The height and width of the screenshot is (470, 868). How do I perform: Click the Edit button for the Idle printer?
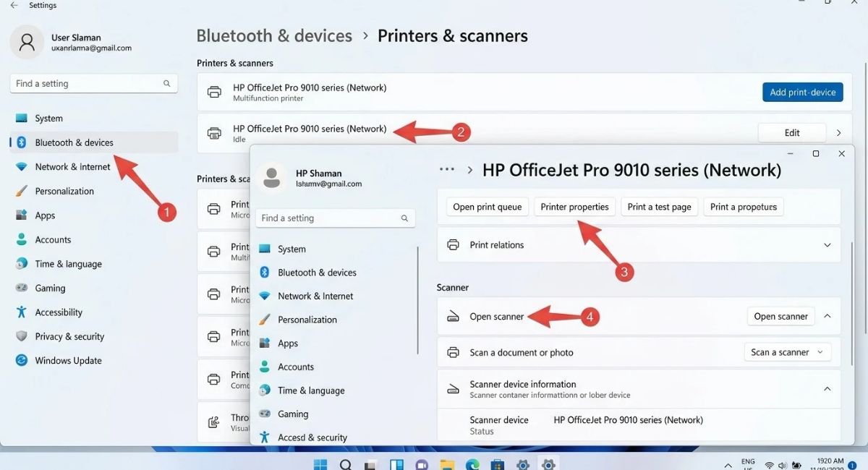click(x=792, y=133)
